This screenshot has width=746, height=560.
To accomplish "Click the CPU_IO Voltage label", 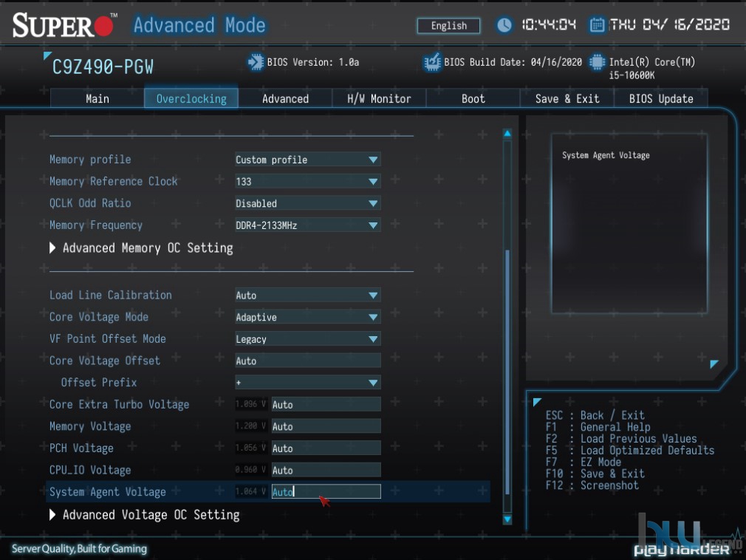I will pos(90,470).
